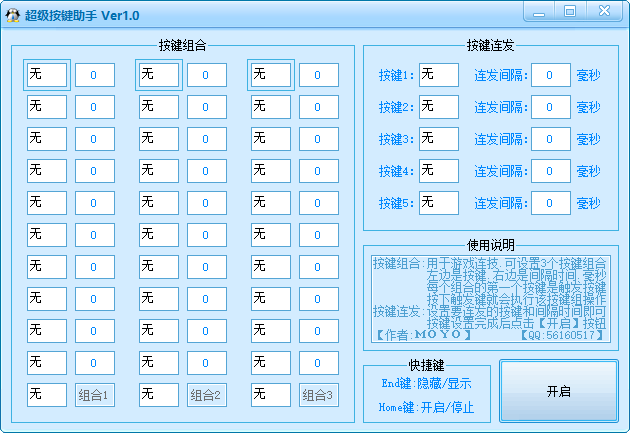
Task: Click the 组合1 button
Action: [x=95, y=395]
